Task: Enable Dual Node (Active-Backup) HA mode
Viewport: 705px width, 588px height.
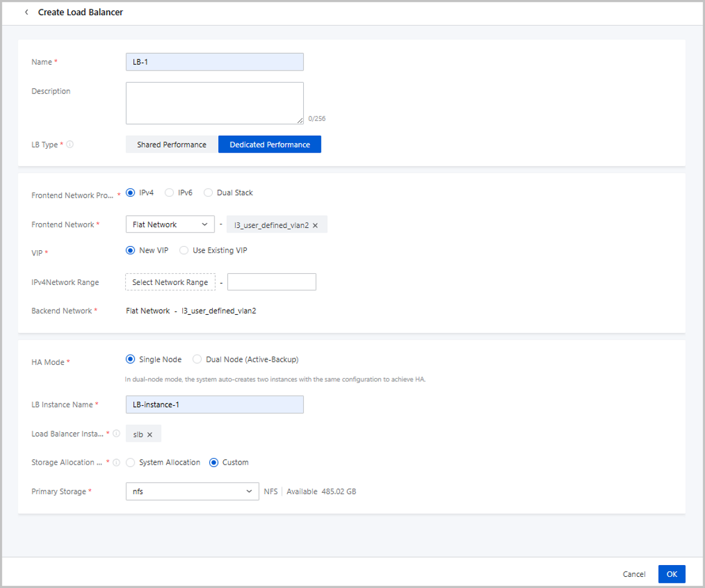Action: point(197,359)
